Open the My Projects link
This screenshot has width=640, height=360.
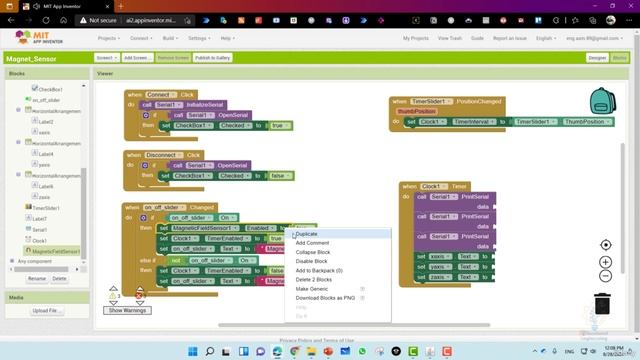tap(416, 38)
